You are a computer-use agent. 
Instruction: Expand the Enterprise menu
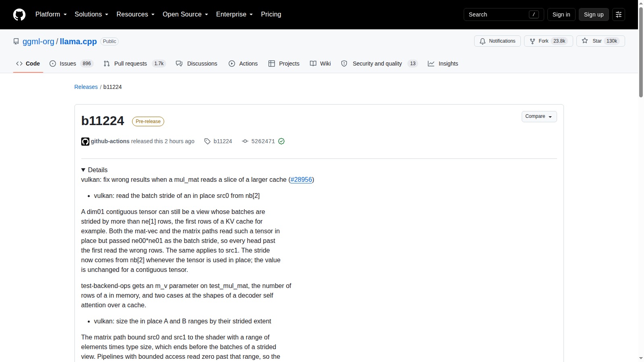tap(235, 14)
